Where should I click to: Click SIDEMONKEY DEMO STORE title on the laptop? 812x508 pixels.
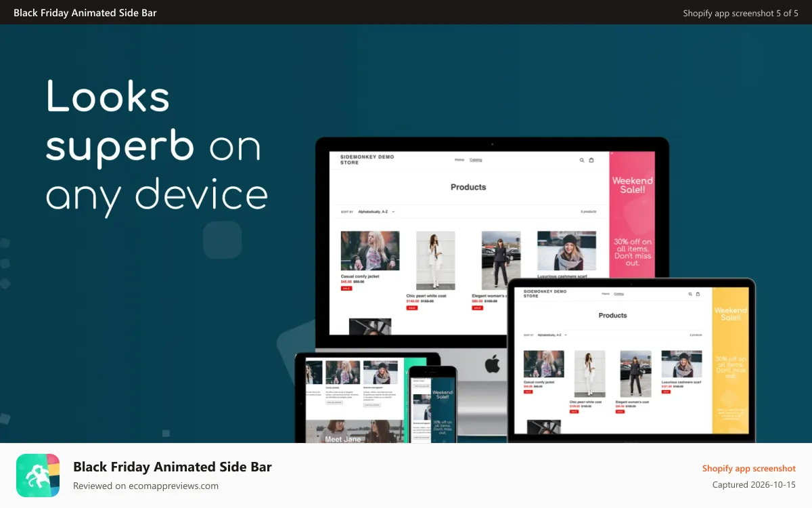[545, 293]
